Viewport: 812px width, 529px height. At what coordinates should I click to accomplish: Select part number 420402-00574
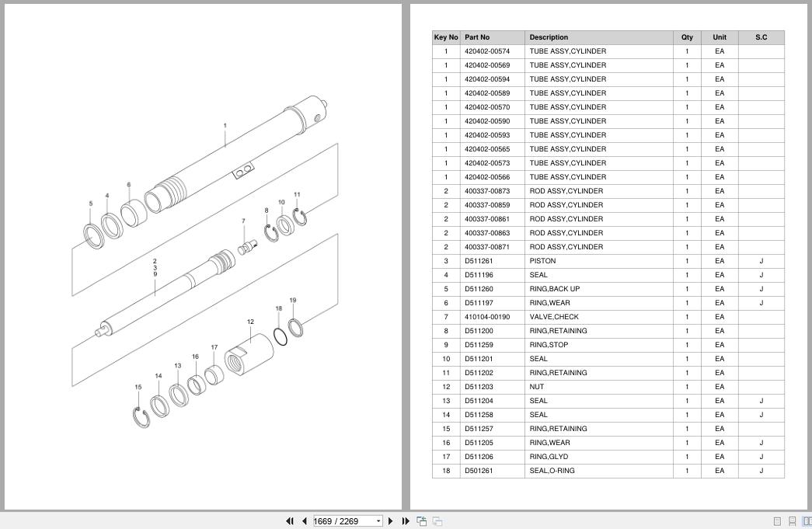point(486,51)
